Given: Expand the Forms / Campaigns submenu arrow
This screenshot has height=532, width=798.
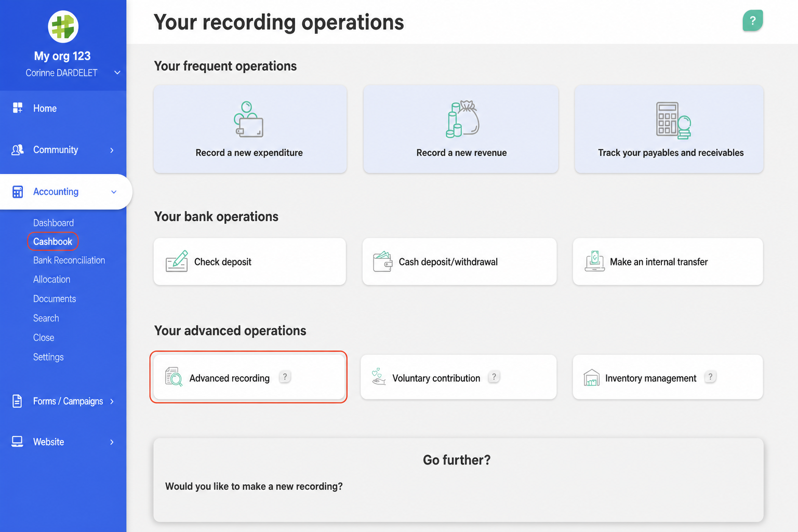Looking at the screenshot, I should pyautogui.click(x=112, y=402).
